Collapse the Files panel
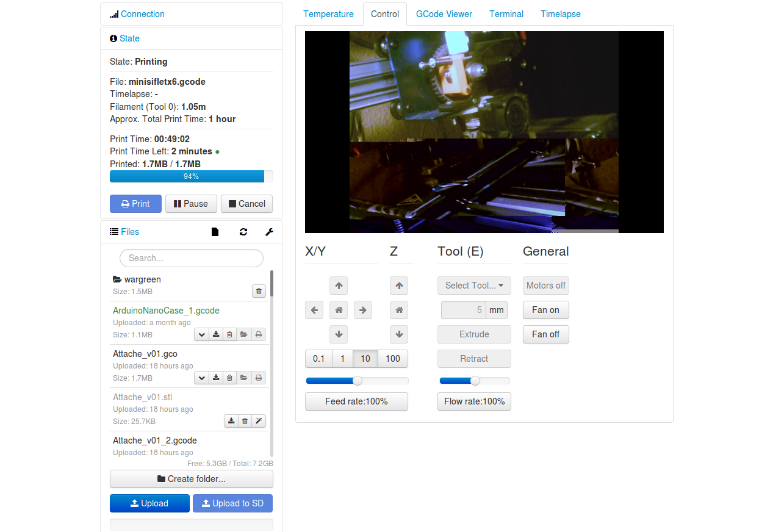Image resolution: width=773 pixels, height=532 pixels. pyautogui.click(x=130, y=232)
